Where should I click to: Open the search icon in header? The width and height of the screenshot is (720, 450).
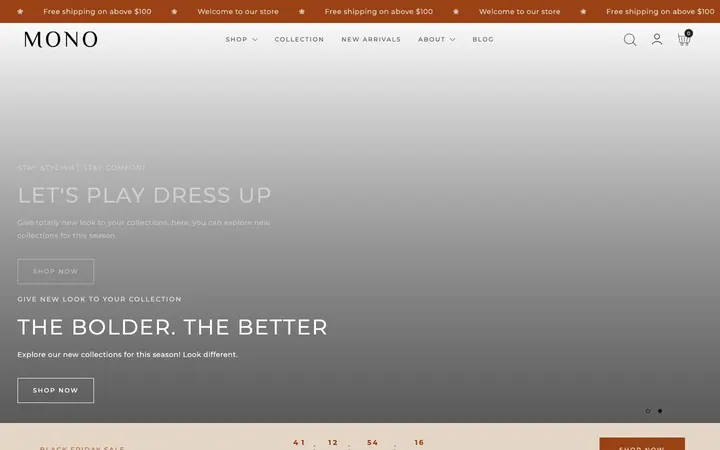click(630, 39)
